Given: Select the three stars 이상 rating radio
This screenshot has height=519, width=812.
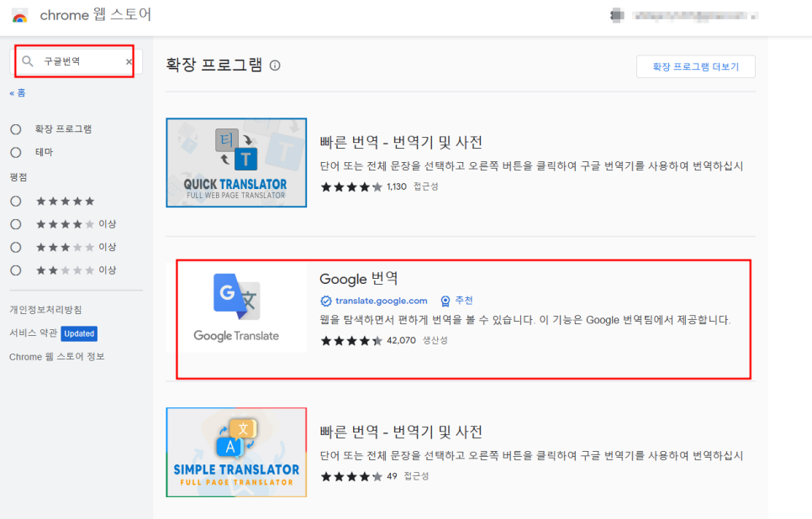Looking at the screenshot, I should click(16, 248).
